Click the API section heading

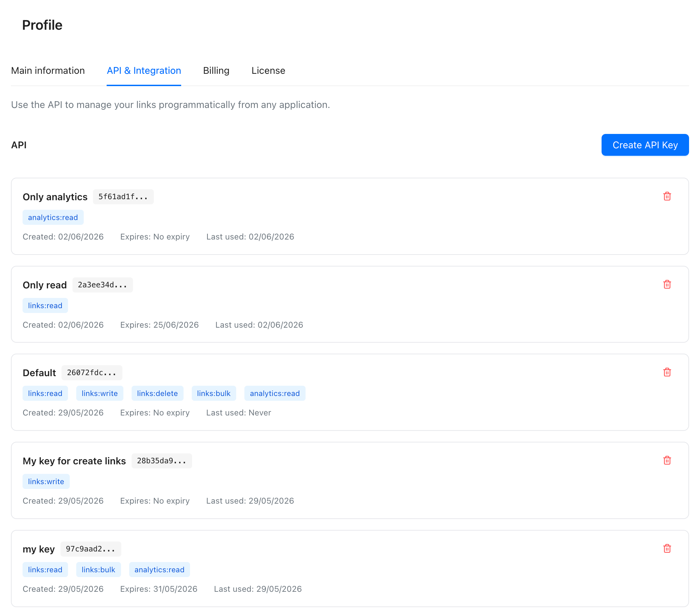19,145
